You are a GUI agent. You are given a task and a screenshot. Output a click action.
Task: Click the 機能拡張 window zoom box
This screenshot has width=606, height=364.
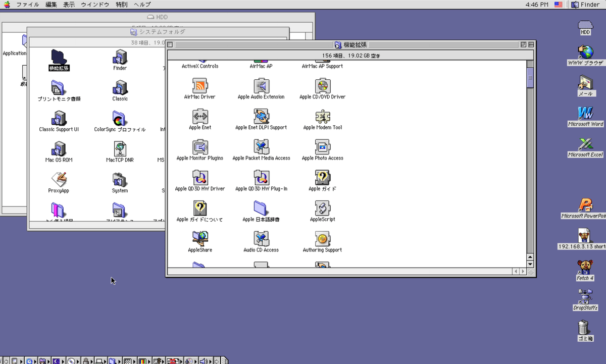(523, 44)
